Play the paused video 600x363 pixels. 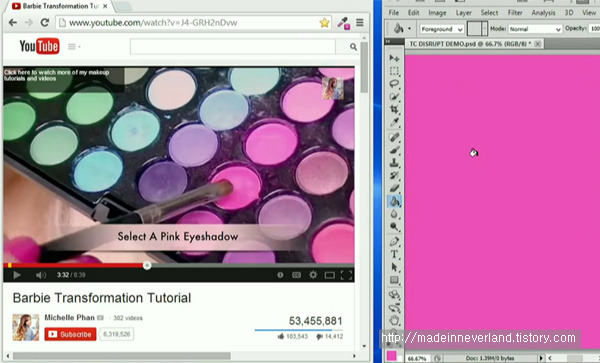(x=16, y=275)
